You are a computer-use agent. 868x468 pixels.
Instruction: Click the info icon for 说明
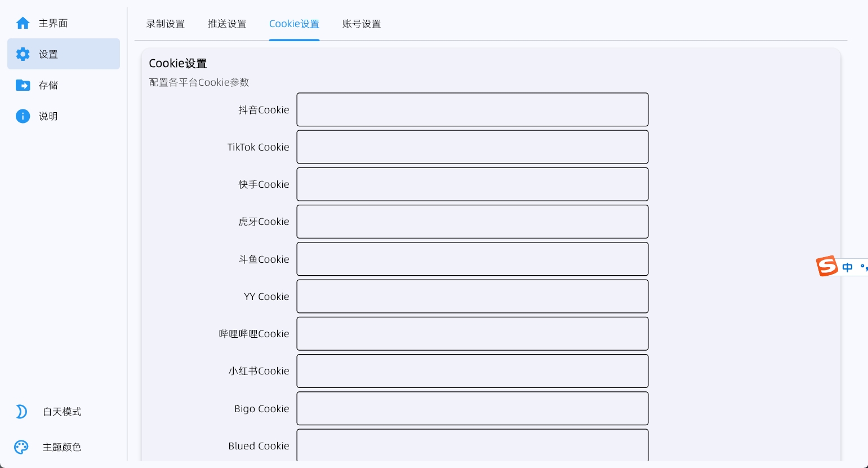tap(23, 116)
